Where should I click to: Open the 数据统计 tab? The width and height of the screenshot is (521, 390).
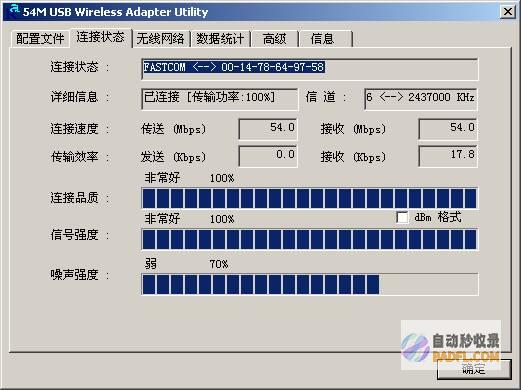click(220, 39)
